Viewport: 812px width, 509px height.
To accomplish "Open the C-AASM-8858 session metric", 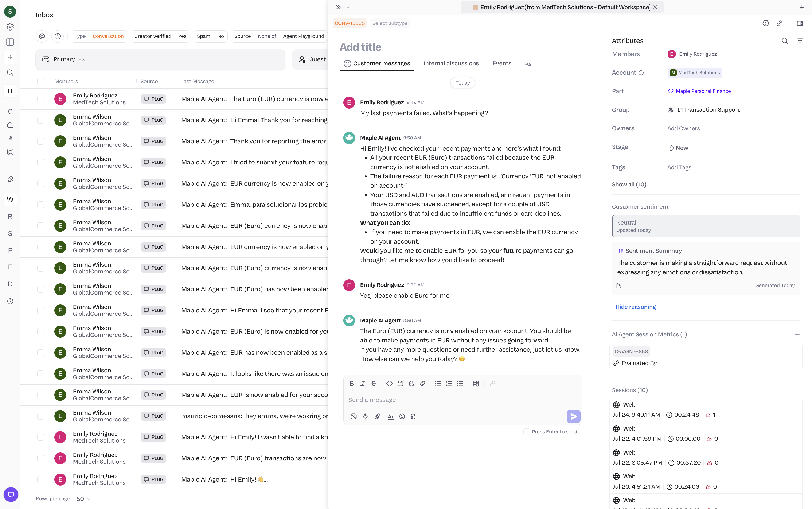I will [631, 351].
